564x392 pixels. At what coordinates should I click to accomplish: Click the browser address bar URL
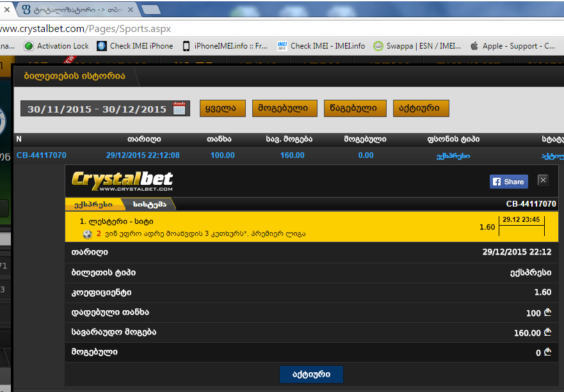click(x=85, y=29)
